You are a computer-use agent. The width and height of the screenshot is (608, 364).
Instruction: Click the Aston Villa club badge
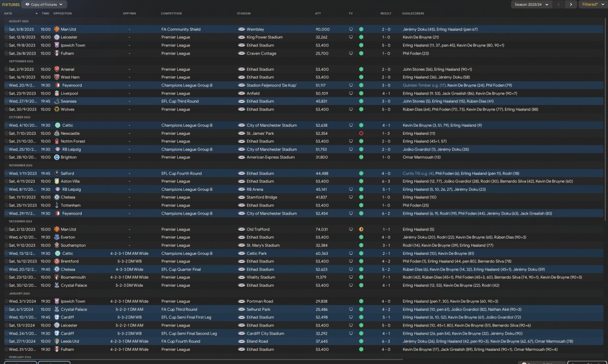coord(57,181)
